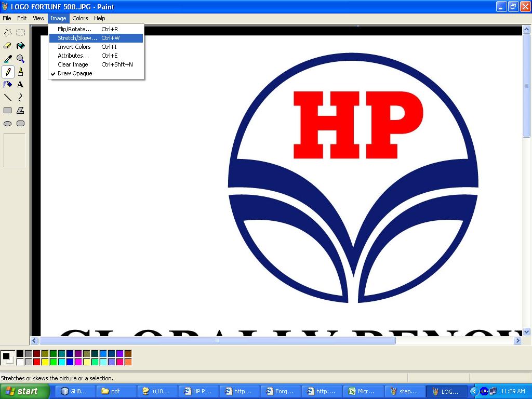532x399 pixels.
Task: Select the Pencil tool
Action: [7, 72]
